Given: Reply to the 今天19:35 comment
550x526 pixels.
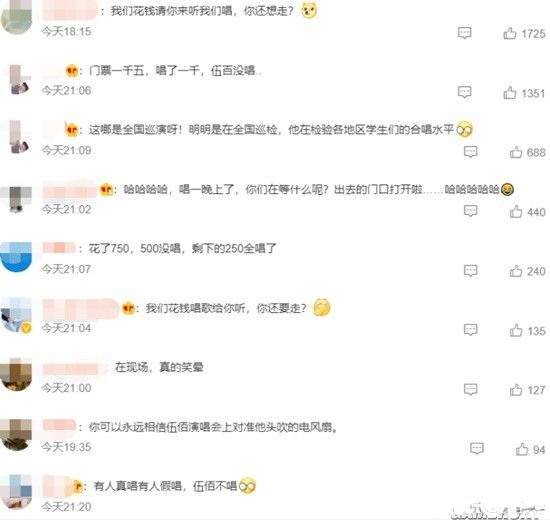Looking at the screenshot, I should [x=477, y=449].
